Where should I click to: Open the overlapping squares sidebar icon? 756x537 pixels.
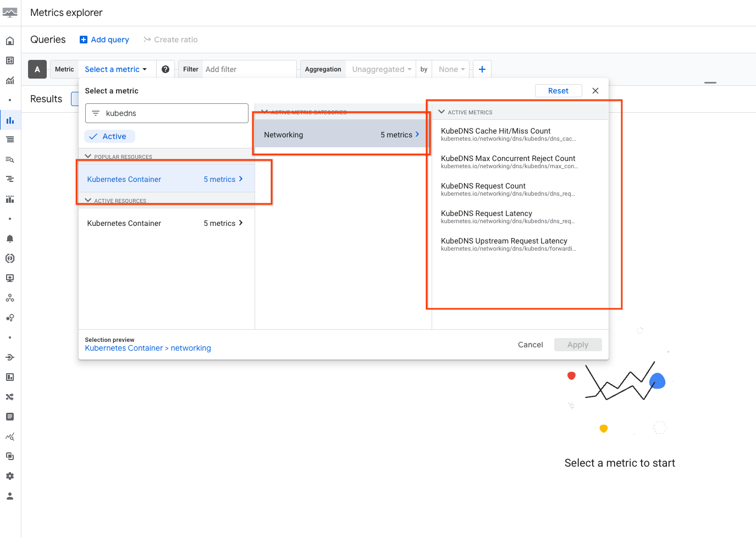coord(10,456)
